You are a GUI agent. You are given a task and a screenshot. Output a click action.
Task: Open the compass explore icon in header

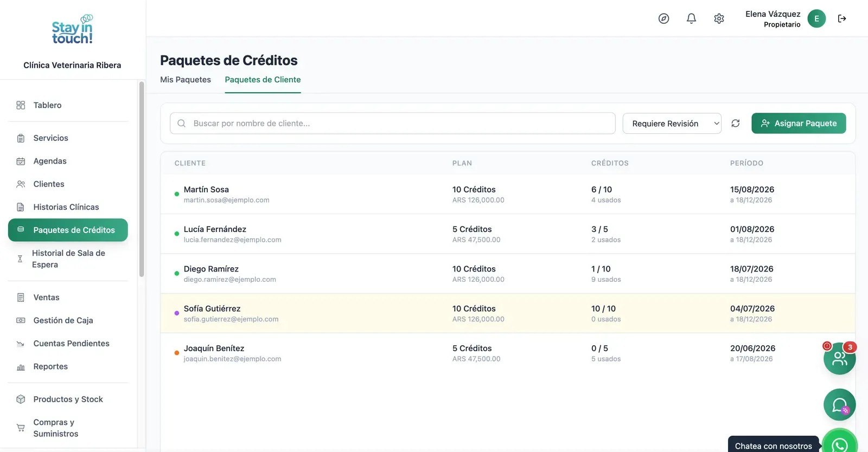click(663, 18)
